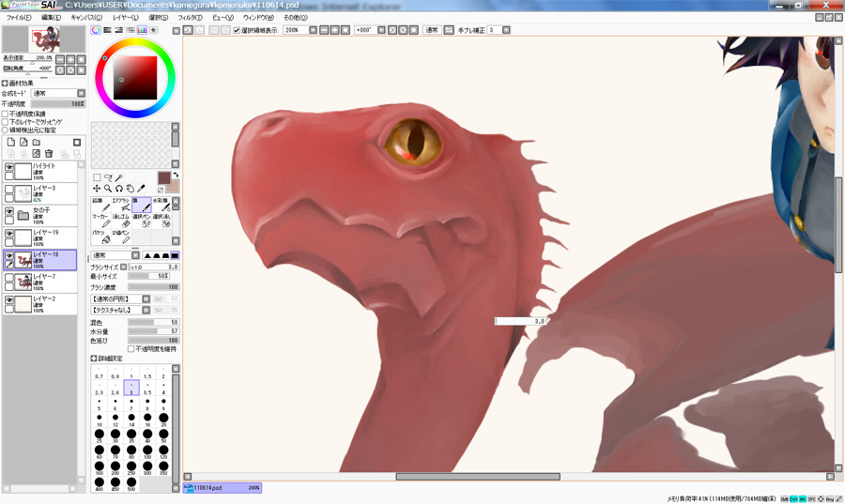The width and height of the screenshot is (845, 504).
Task: Select the バケツ (bucket fill) tool
Action: tap(99, 237)
